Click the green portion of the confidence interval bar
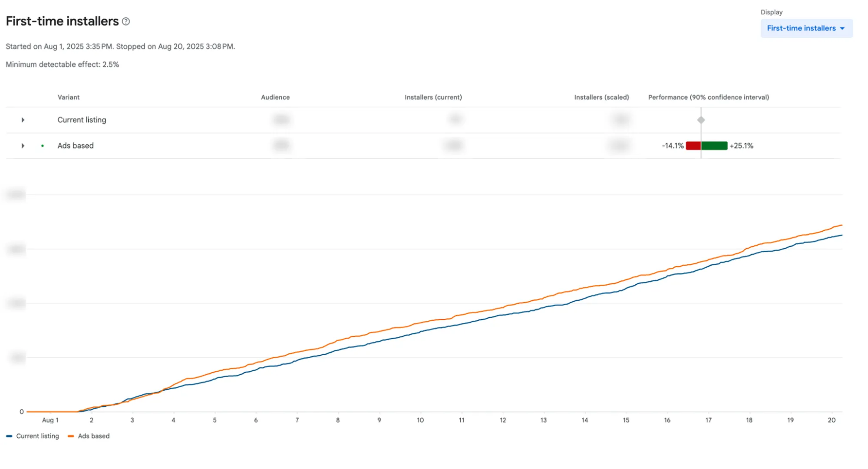This screenshot has width=868, height=469. pos(714,146)
